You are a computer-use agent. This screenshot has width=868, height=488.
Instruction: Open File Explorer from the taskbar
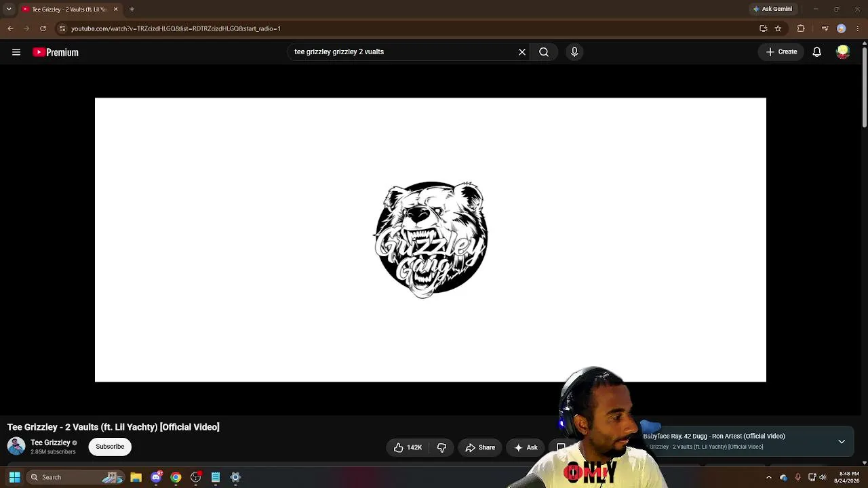tap(136, 477)
